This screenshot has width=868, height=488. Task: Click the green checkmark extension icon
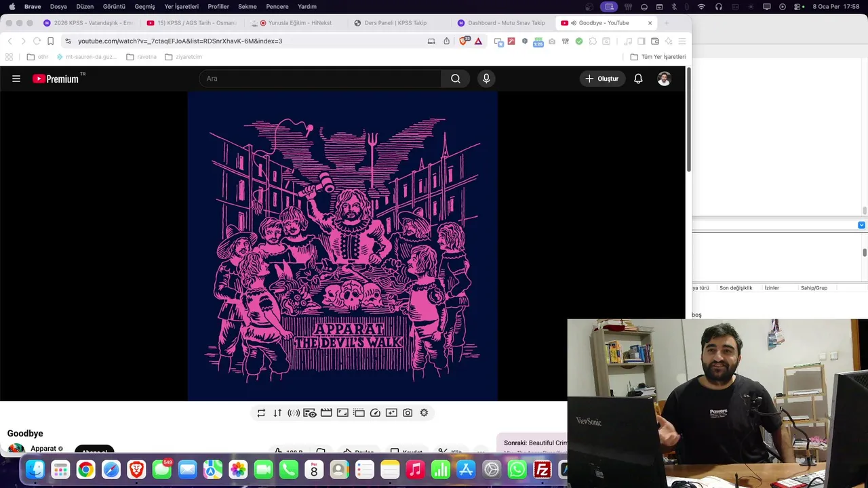[579, 41]
